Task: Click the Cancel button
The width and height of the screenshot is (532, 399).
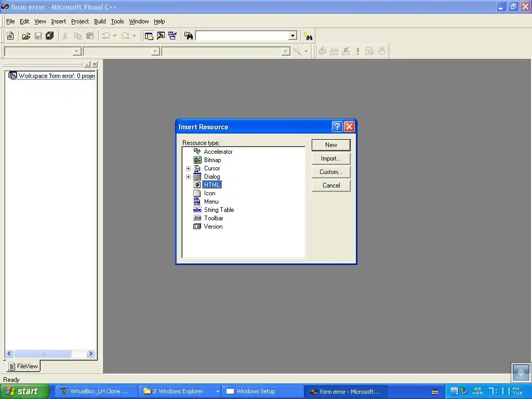Action: point(331,185)
